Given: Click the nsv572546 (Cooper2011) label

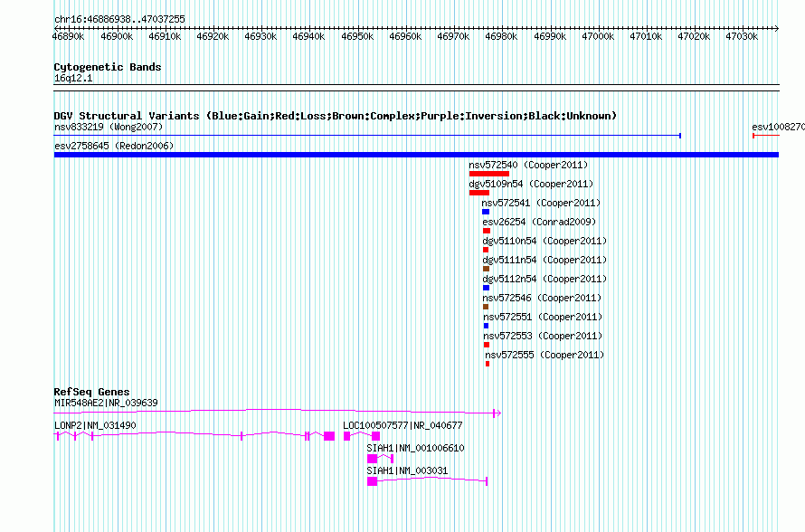Looking at the screenshot, I should click(542, 298).
